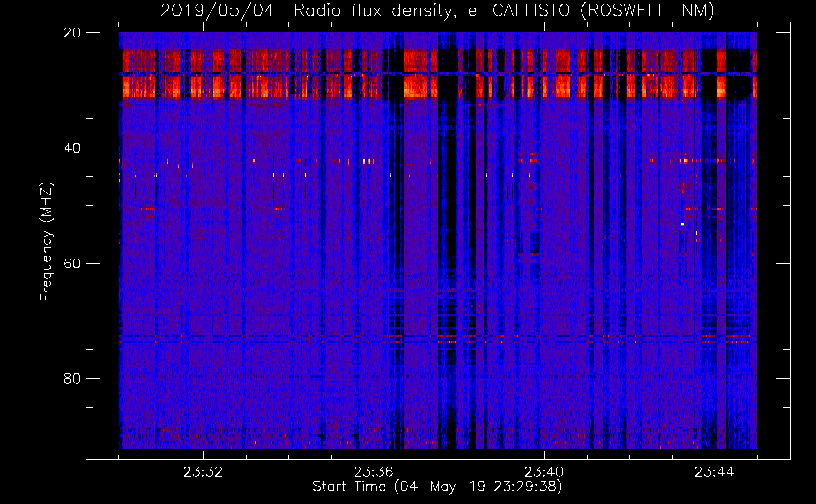This screenshot has width=816, height=504.
Task: Click the frequency tick label "60"
Action: point(72,263)
